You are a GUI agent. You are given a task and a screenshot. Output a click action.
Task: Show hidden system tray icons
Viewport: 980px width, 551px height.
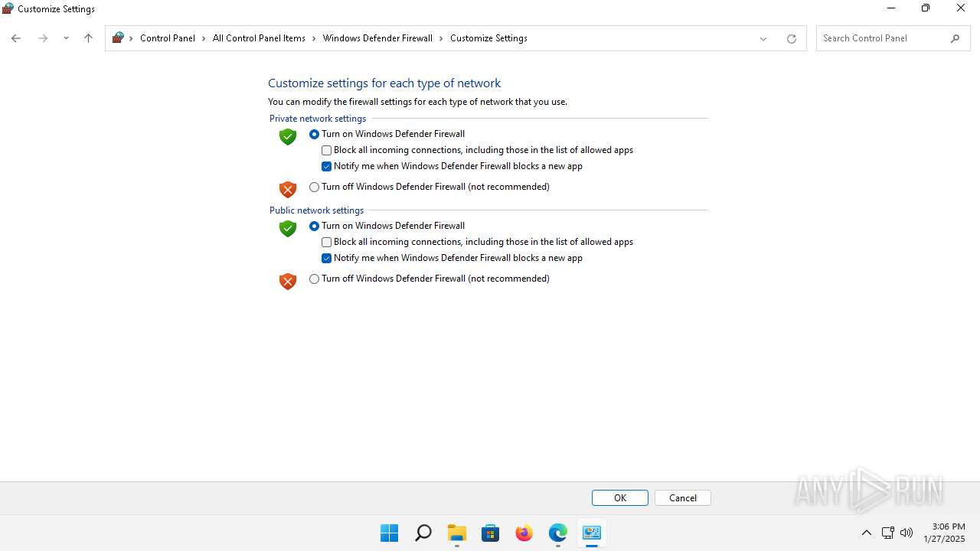point(867,533)
